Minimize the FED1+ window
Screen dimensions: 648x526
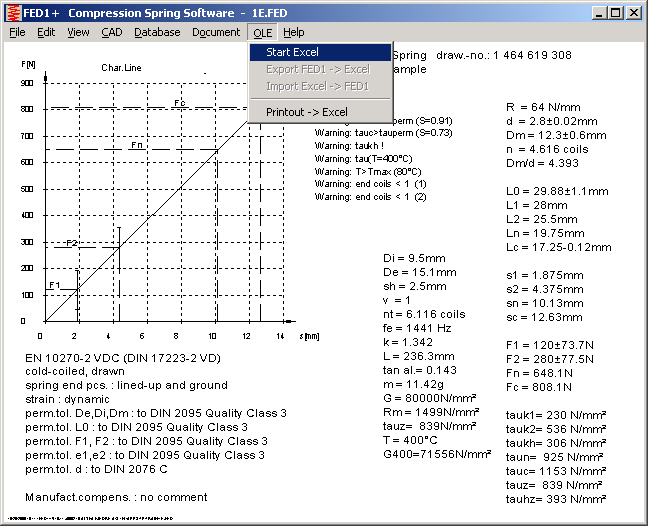pos(599,13)
